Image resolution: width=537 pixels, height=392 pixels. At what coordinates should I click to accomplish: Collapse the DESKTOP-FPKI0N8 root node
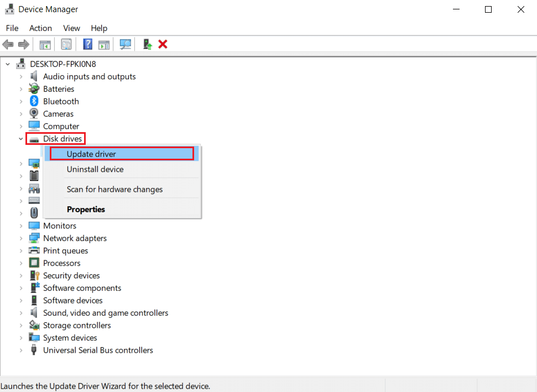coord(8,64)
